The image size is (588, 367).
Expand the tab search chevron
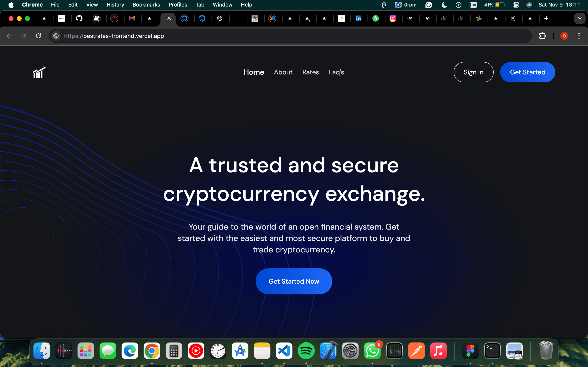(580, 18)
